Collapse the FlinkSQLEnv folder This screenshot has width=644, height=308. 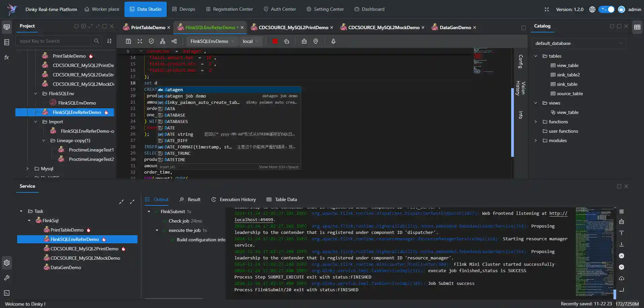coord(36,94)
